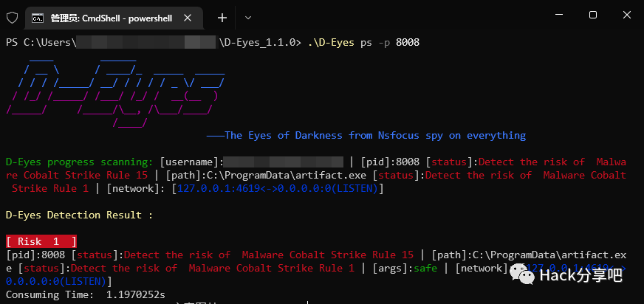Screen dimensions: 644x304
Task: Close the CmdShell - powershell tab
Action: pyautogui.click(x=188, y=18)
